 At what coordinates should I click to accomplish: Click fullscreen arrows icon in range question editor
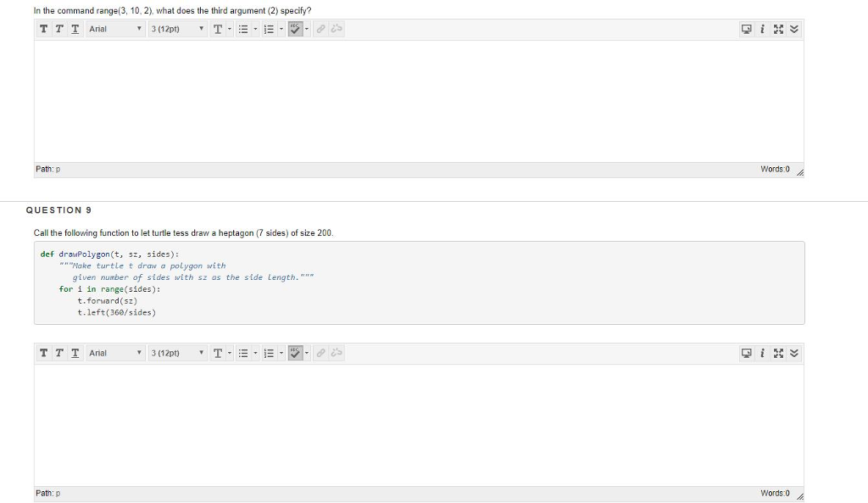click(x=778, y=29)
